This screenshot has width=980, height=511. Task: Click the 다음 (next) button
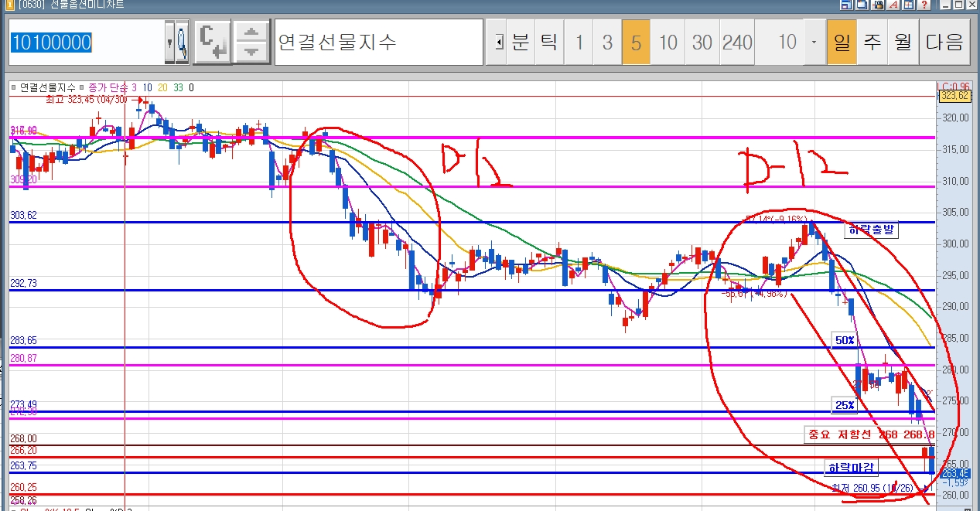pos(944,42)
